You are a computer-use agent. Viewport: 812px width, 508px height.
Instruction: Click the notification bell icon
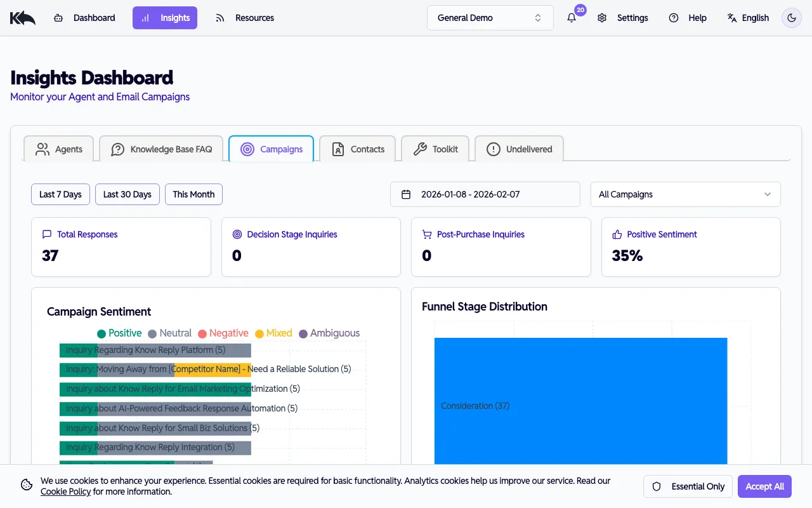(x=570, y=18)
